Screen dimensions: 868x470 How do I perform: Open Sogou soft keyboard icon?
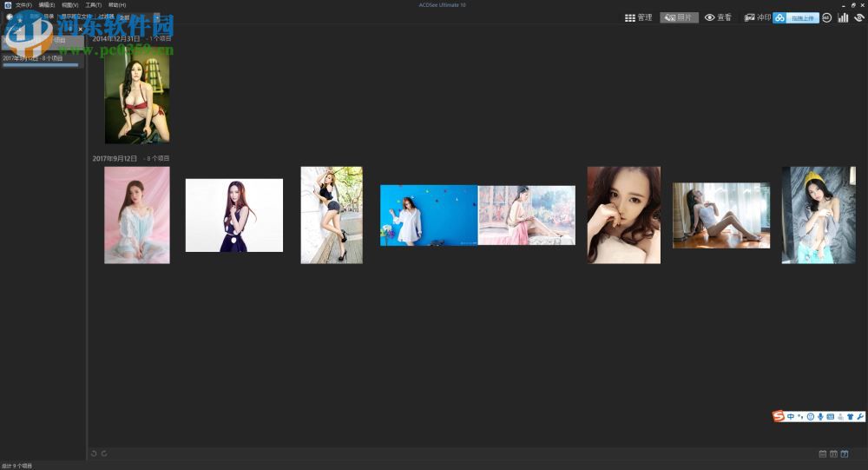(x=831, y=417)
